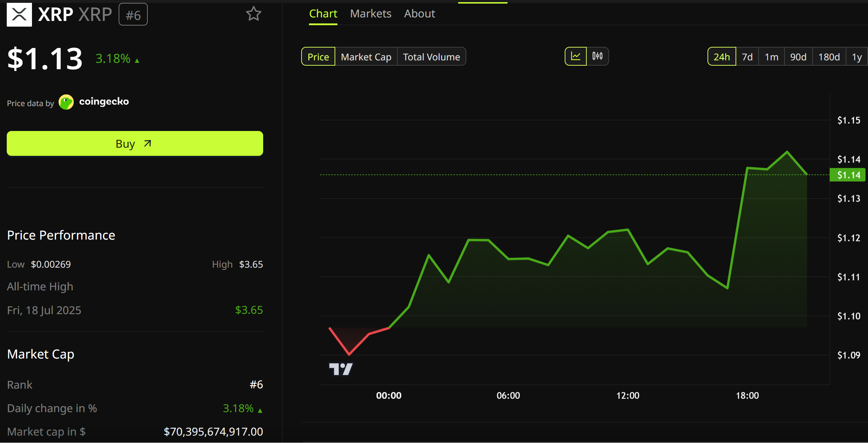Select the 90d time range
Viewport: 868px width, 443px height.
(x=798, y=57)
